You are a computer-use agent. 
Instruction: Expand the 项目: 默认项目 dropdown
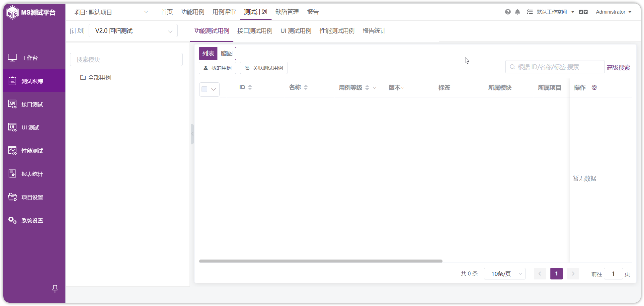click(111, 12)
